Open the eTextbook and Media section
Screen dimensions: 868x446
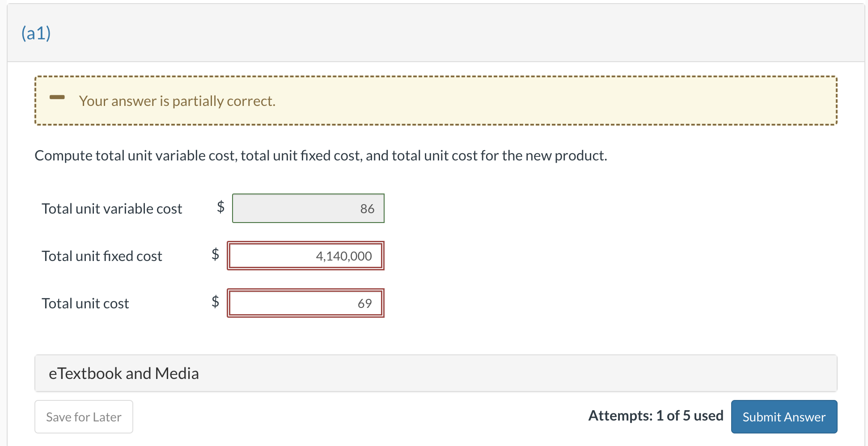124,373
